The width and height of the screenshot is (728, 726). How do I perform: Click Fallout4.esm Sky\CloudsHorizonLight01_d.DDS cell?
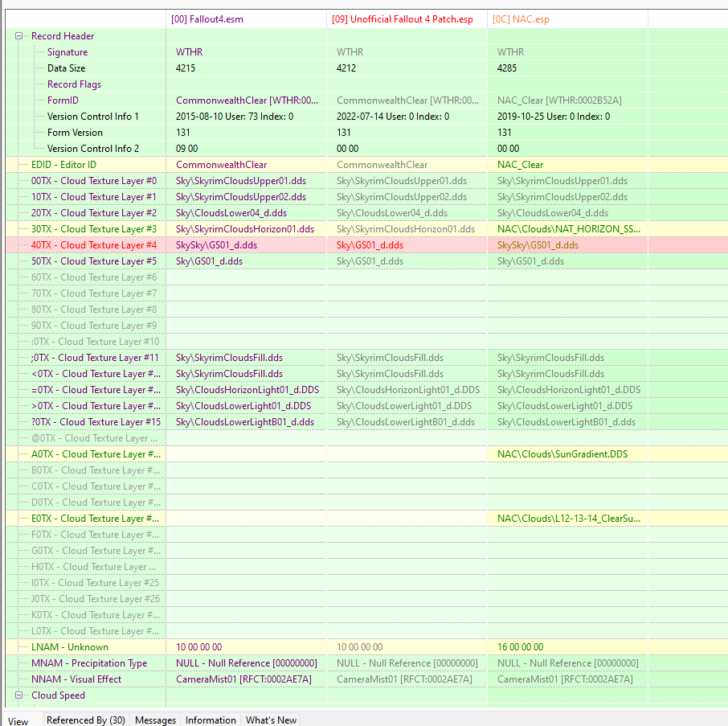[x=247, y=390]
